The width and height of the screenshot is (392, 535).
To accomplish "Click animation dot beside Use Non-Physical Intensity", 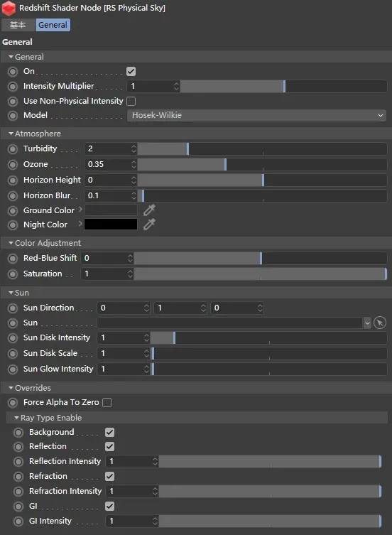I will tap(13, 102).
